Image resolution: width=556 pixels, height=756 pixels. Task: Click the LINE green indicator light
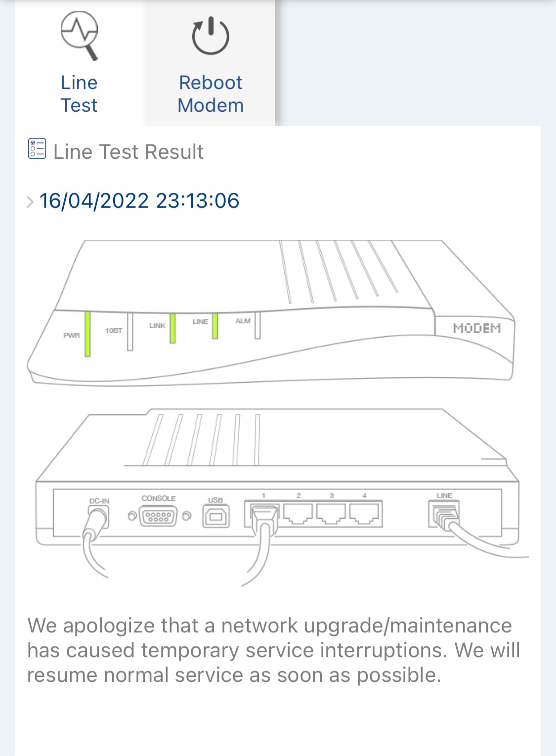pos(215,326)
